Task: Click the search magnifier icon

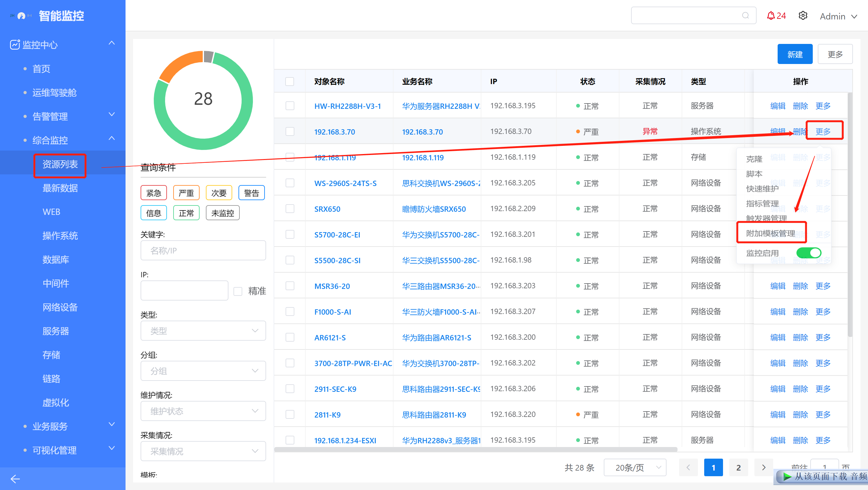Action: pos(745,15)
